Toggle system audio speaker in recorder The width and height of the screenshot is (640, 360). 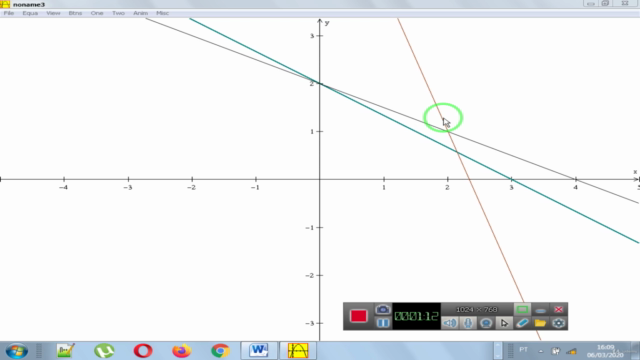(x=450, y=323)
